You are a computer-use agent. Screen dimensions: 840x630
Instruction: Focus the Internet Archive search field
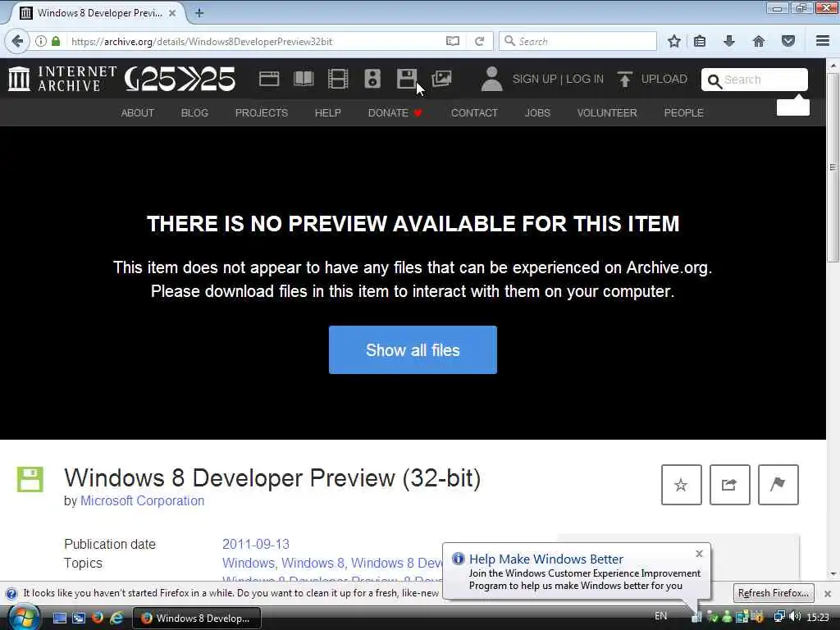click(755, 80)
